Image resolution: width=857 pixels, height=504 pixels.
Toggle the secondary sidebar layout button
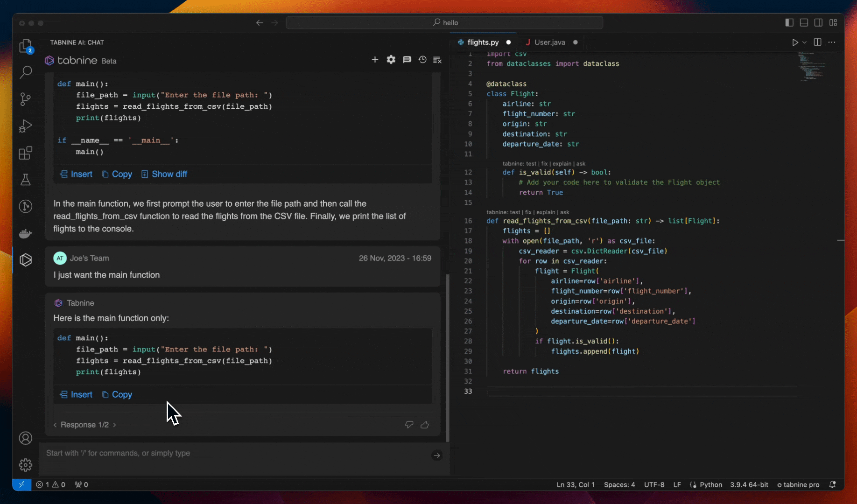818,22
